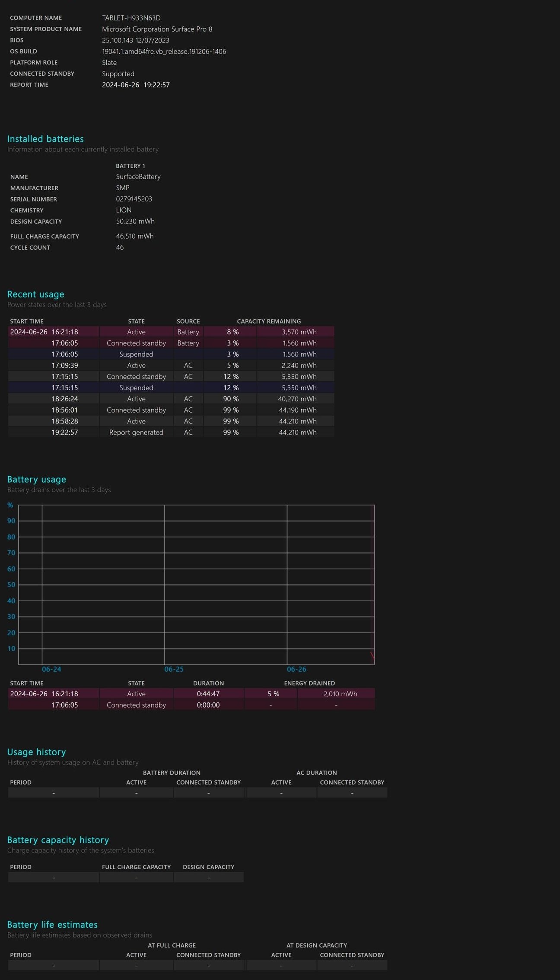The image size is (560, 980).
Task: Click the Report generated row at 19:22:57
Action: (x=171, y=432)
